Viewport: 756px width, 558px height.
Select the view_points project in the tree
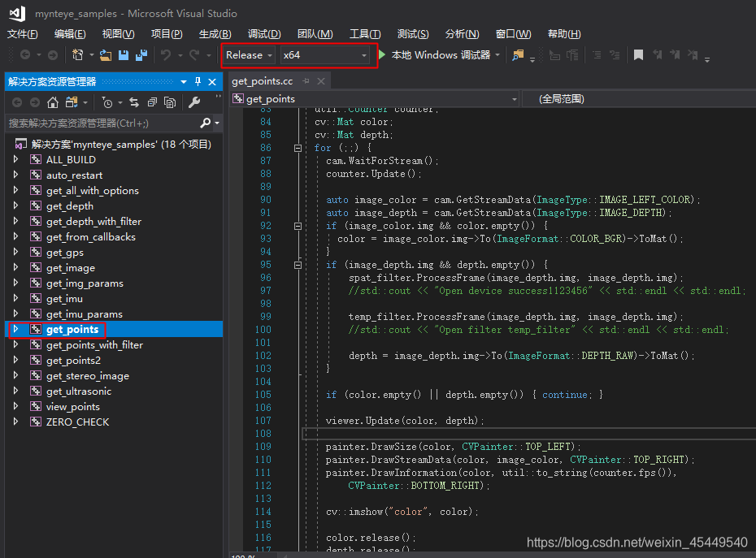[73, 407]
